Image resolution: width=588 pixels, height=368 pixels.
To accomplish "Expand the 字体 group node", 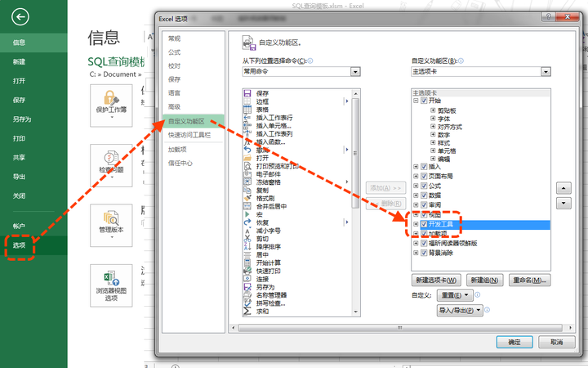I will click(x=433, y=119).
